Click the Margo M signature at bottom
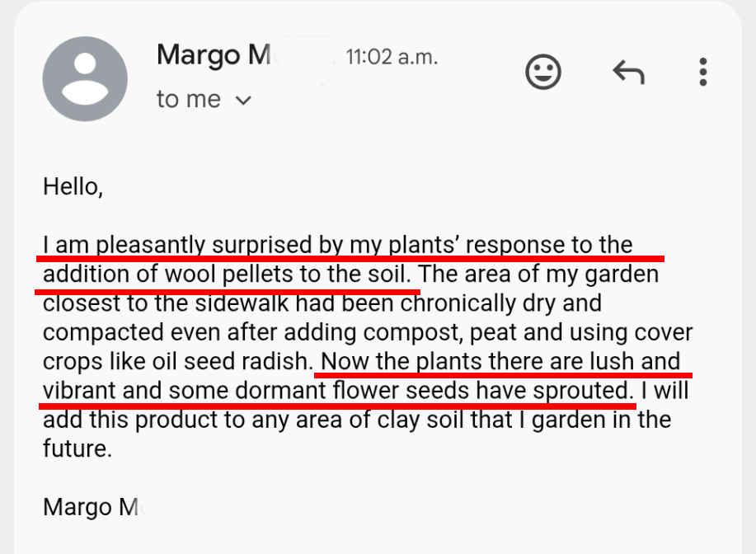756x554 pixels. [94, 507]
